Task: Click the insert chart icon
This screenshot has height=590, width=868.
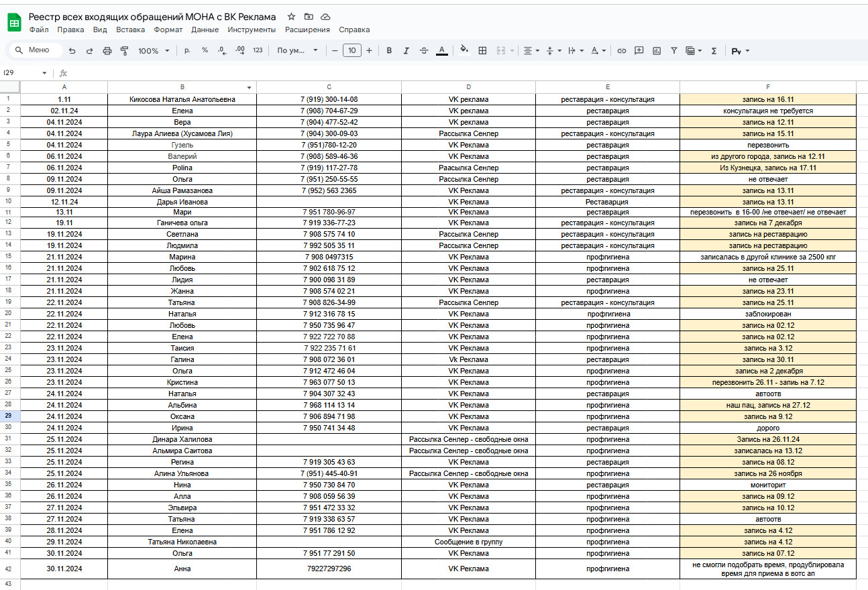Action: [x=657, y=50]
